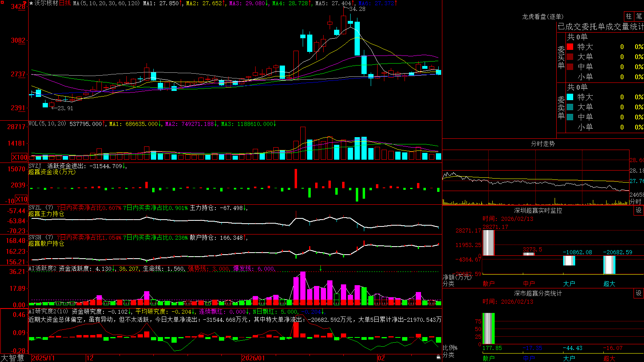This screenshot has height=362, width=644.
Task: Click the green down arrow marker in AI活跃度2 panel
Action: (x=321, y=268)
